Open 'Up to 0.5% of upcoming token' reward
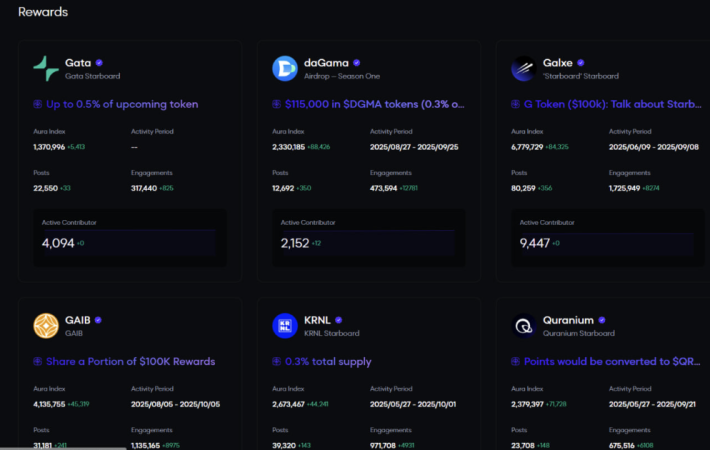This screenshot has width=710, height=450. click(122, 104)
